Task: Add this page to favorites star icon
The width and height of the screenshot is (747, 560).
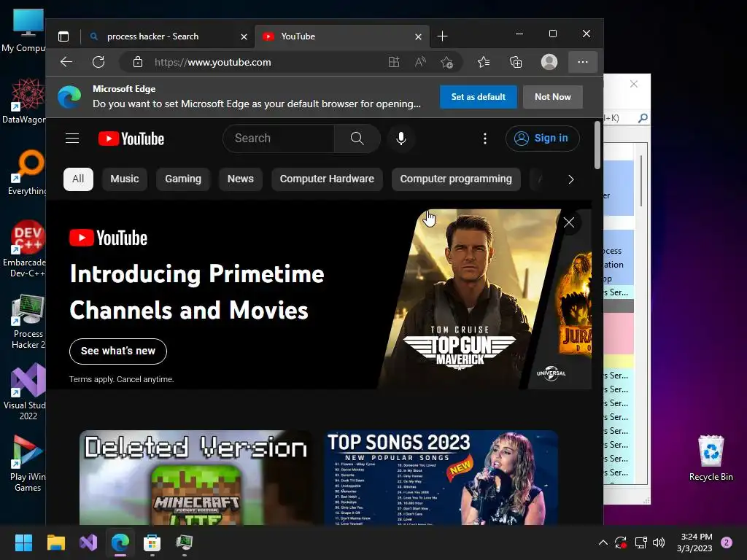Action: click(446, 62)
